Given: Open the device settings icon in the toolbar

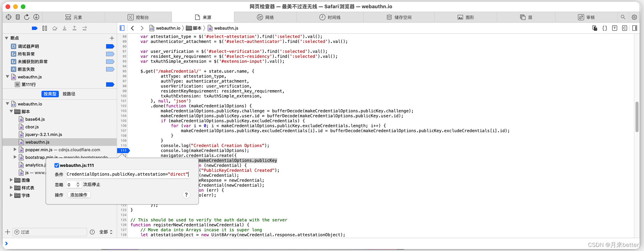Looking at the screenshot, I should tap(18, 17).
